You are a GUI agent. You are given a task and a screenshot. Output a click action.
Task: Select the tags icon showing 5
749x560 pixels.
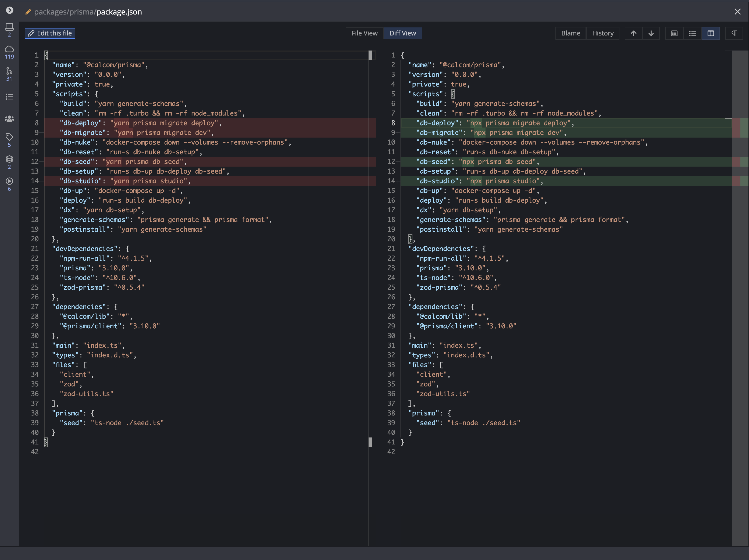(9, 139)
